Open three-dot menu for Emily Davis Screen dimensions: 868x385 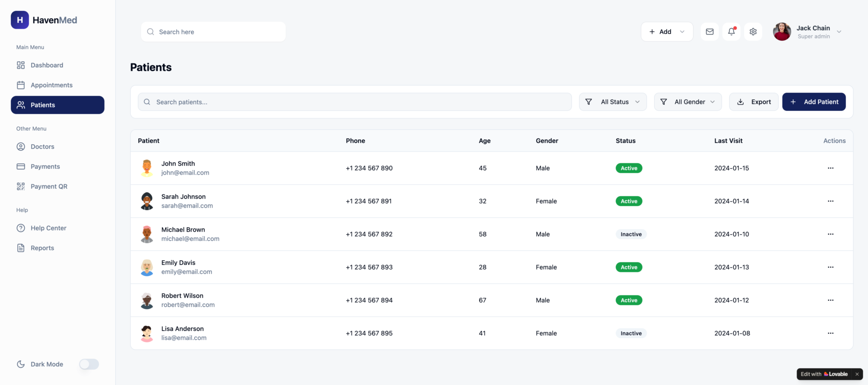(830, 267)
